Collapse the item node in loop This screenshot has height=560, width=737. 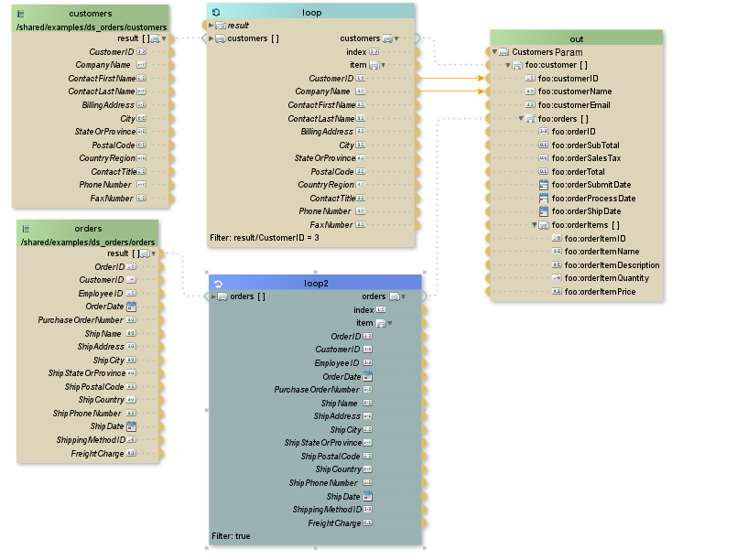click(x=383, y=65)
